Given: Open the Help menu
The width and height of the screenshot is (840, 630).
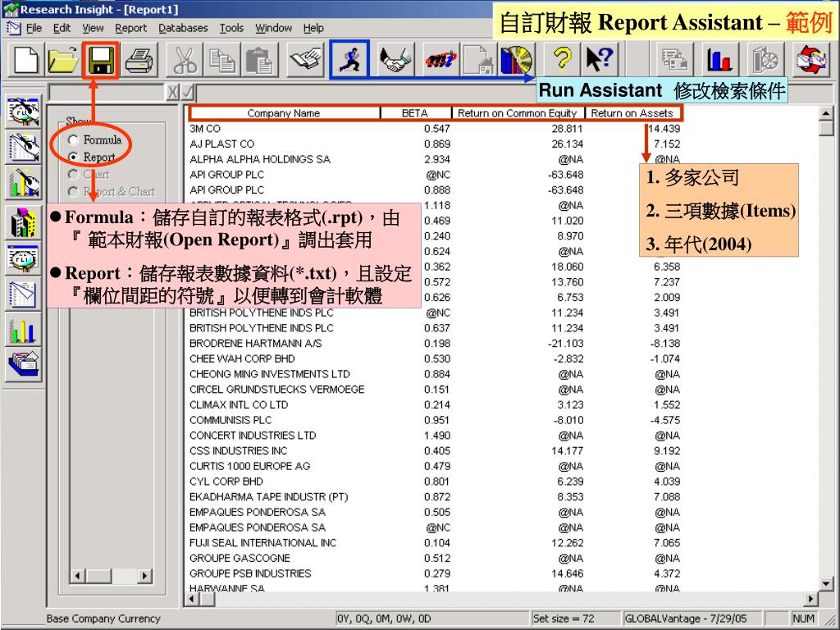Looking at the screenshot, I should [x=313, y=28].
